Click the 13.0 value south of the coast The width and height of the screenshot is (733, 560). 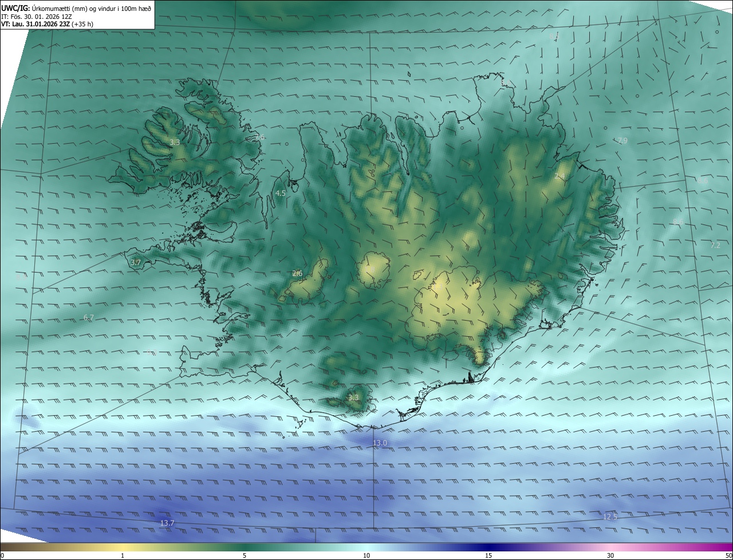click(x=380, y=443)
